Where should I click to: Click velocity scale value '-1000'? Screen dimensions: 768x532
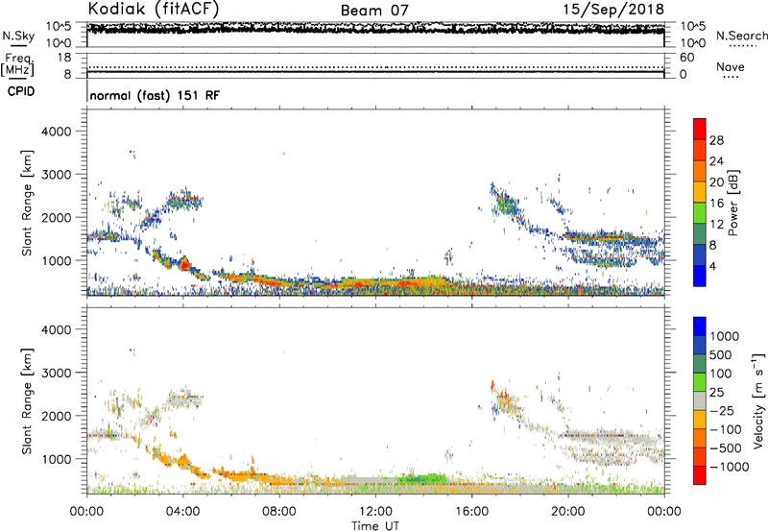click(x=729, y=467)
